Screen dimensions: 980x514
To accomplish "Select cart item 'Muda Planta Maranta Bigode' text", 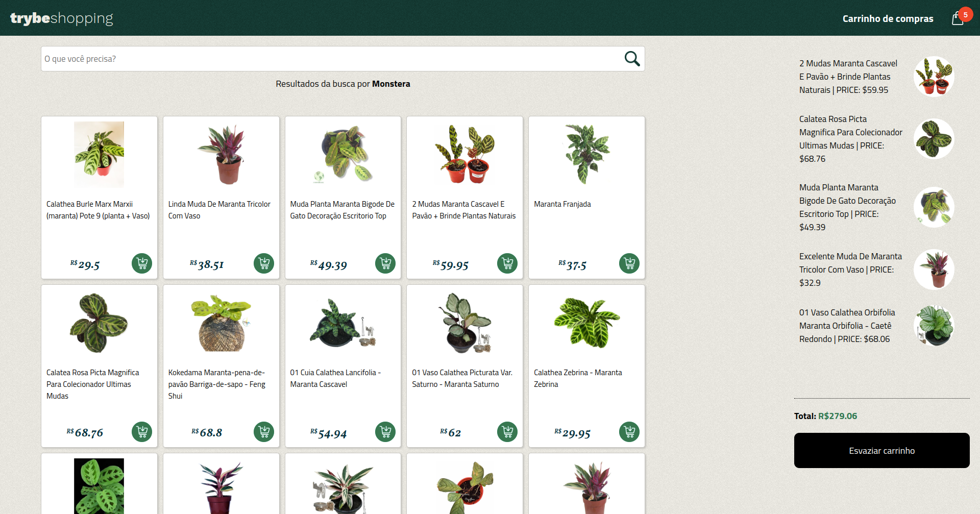I will point(847,207).
